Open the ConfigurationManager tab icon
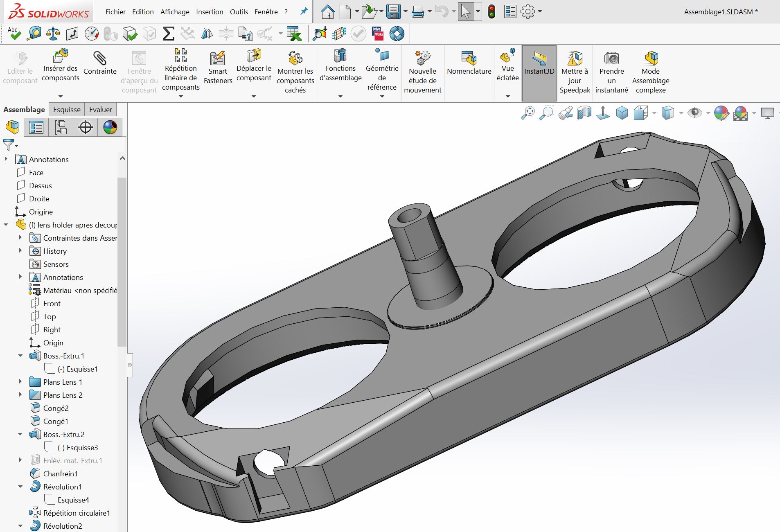 (61, 127)
